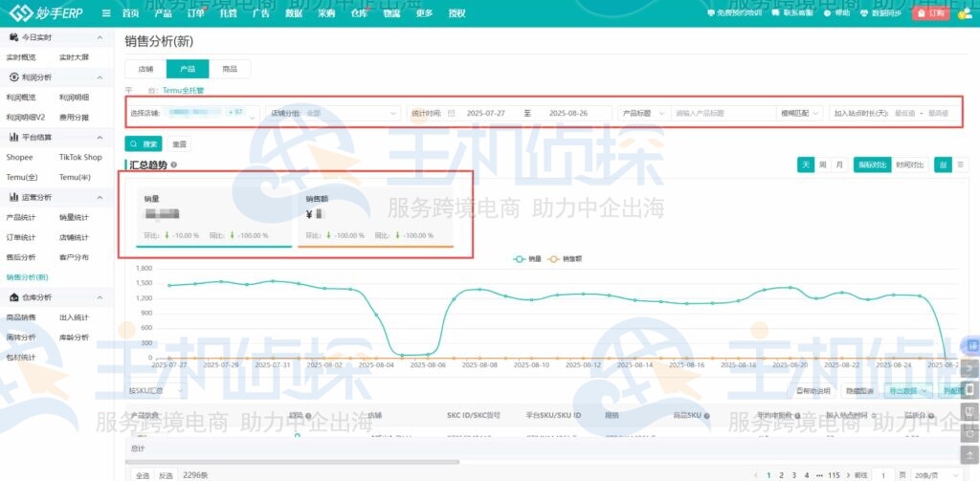Click the refresh floating sidebar icon
The width and height of the screenshot is (980, 481).
[969, 432]
